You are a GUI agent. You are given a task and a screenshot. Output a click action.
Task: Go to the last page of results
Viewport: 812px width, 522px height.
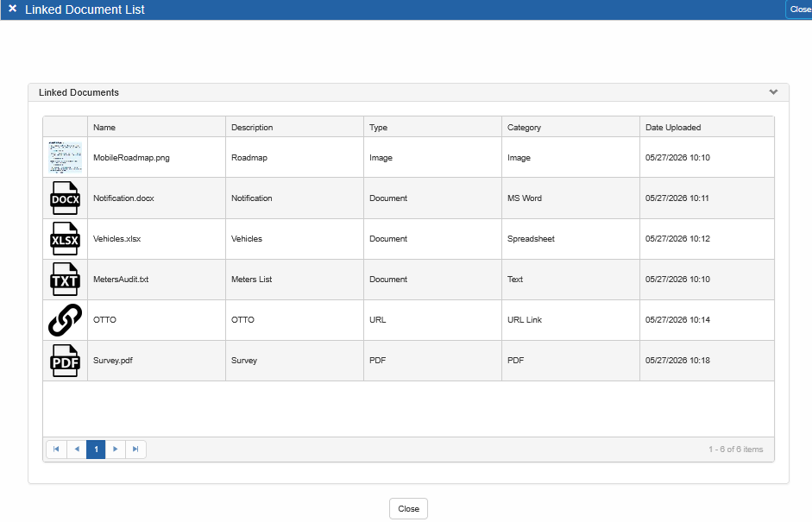(135, 449)
